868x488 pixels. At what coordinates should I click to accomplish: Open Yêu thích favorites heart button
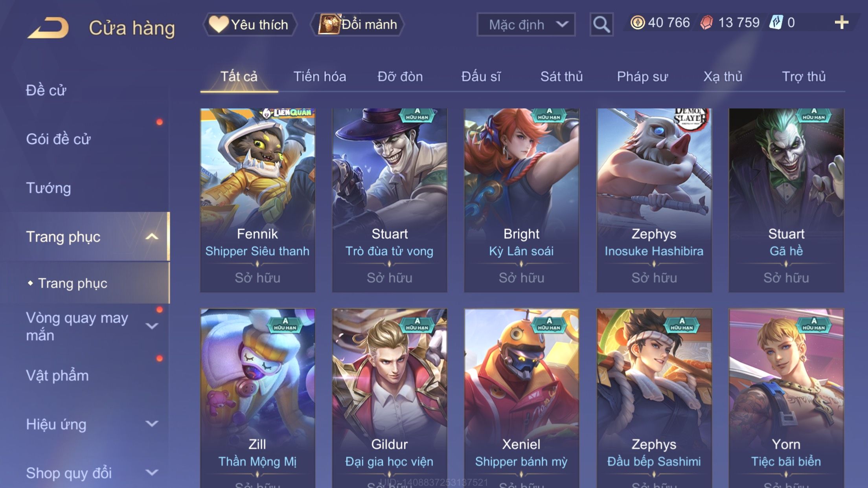tap(250, 24)
